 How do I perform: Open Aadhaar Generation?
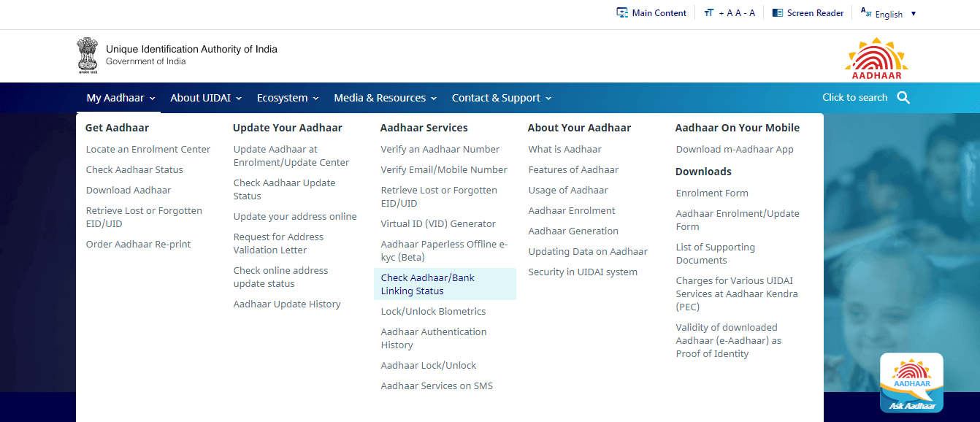point(573,231)
